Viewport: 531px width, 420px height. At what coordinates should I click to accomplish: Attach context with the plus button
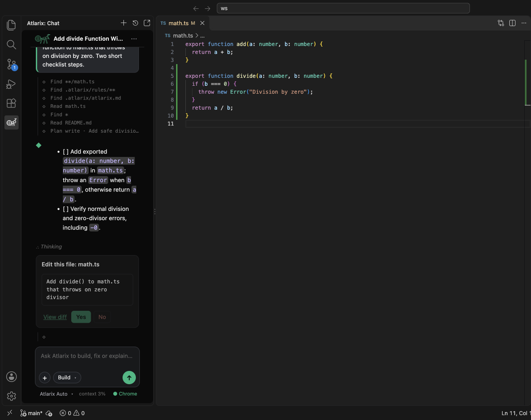45,378
